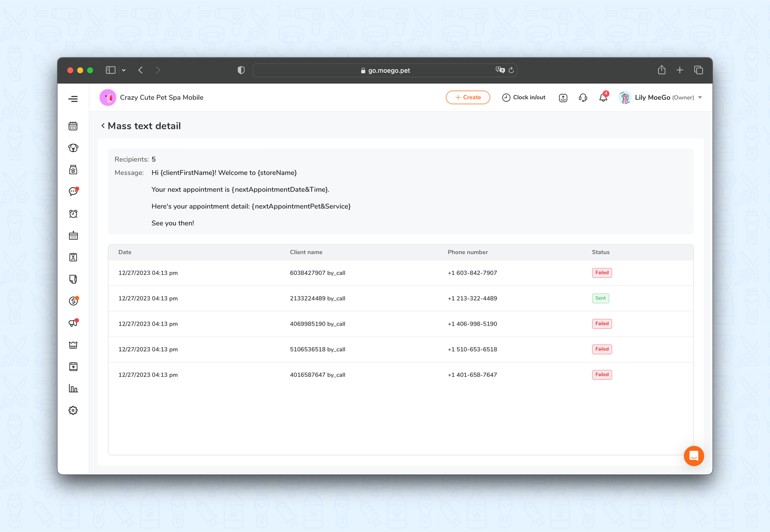Open the bar chart reports icon
This screenshot has width=770, height=532.
(73, 388)
